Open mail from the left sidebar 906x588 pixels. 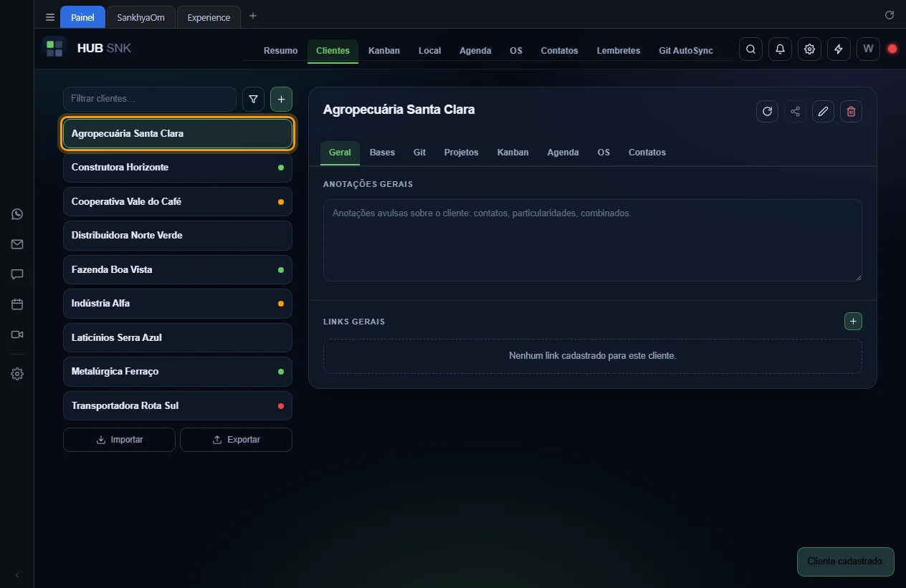tap(17, 244)
